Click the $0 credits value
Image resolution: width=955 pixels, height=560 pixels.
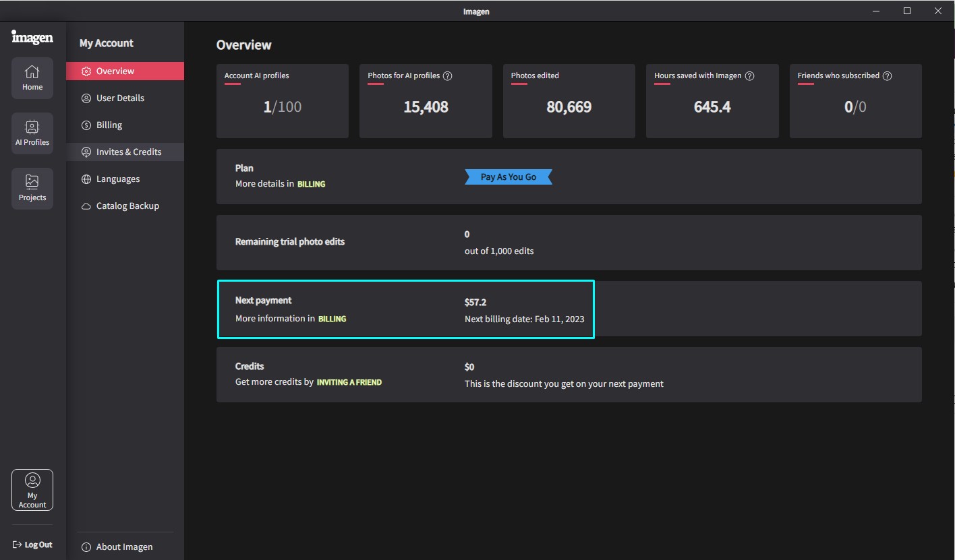click(469, 367)
